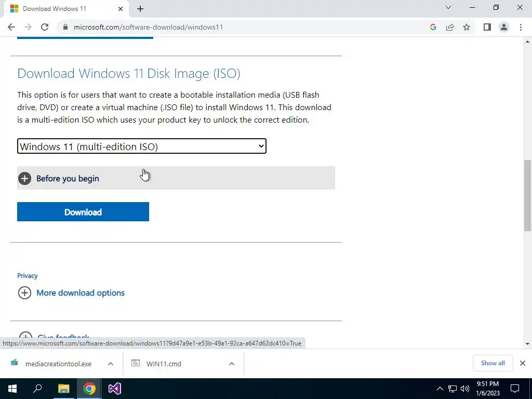Open tab search chevron
The width and height of the screenshot is (532, 399).
point(448,7)
